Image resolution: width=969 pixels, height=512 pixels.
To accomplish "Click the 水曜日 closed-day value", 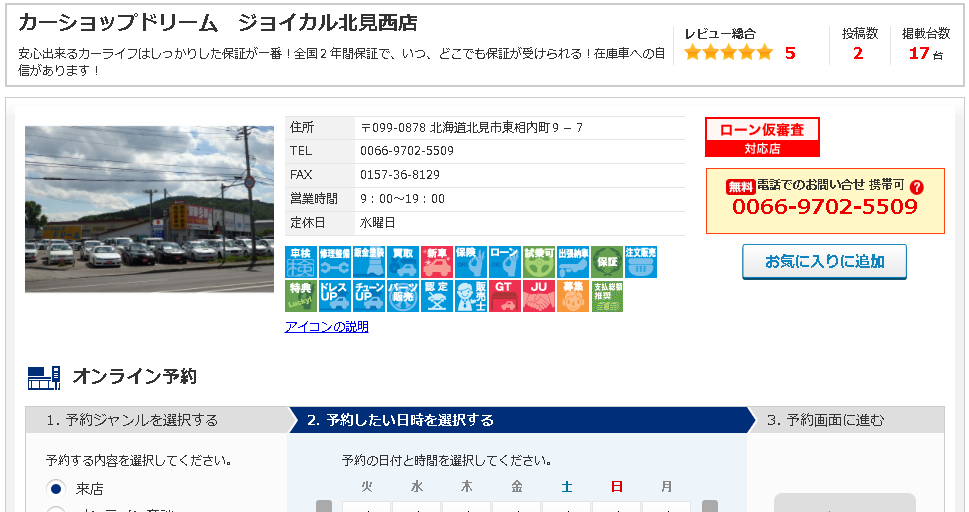I will click(x=378, y=223).
